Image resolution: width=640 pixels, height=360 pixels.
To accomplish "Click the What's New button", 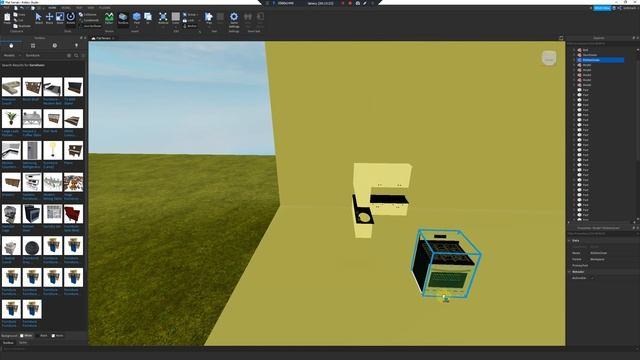I will tap(602, 8).
